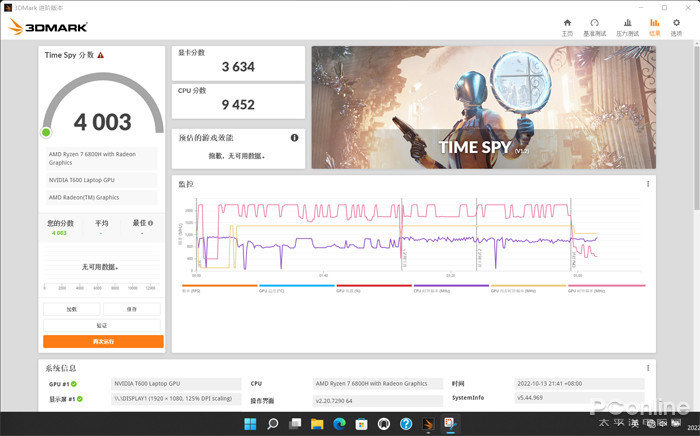700x436 pixels.
Task: Click the Time Spy banner image
Action: pyautogui.click(x=483, y=107)
